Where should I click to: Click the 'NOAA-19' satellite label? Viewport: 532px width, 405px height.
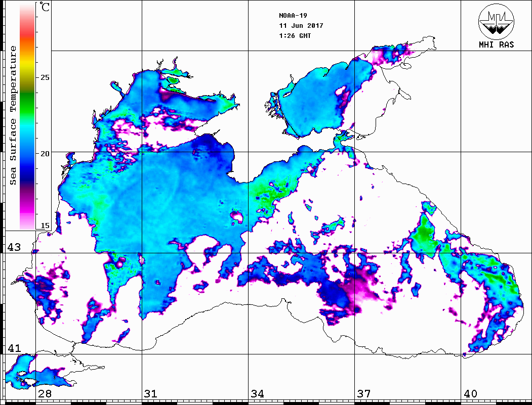(x=293, y=16)
